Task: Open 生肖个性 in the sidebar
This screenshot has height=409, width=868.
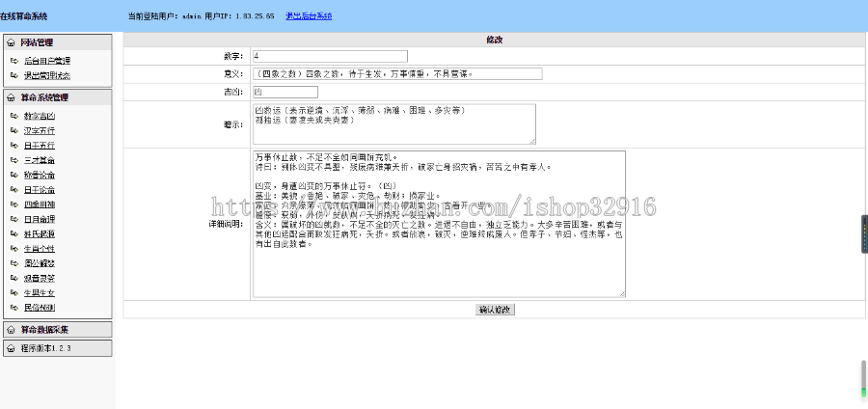Action: [39, 248]
